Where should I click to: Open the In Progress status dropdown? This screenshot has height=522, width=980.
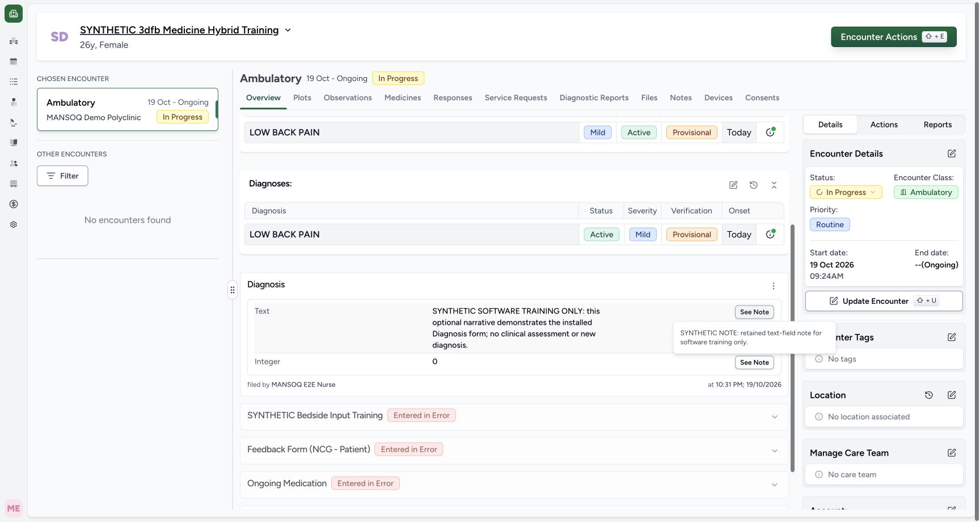coord(846,192)
